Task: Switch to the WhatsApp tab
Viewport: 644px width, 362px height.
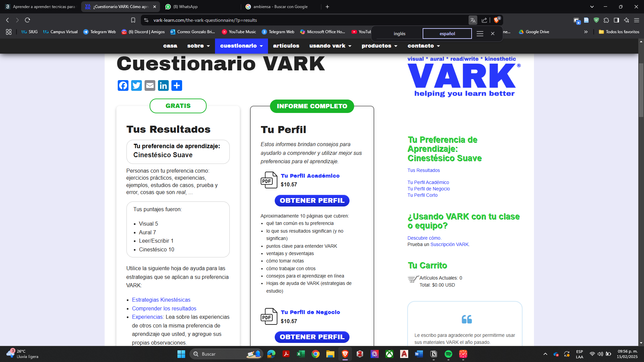Action: click(x=201, y=7)
